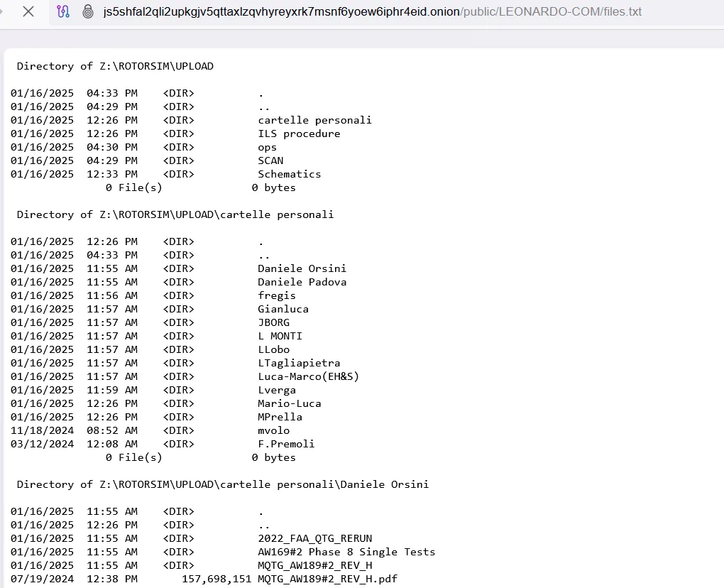Click the date '07/19/2024' in the pdf row
This screenshot has width=724, height=588.
coord(42,579)
